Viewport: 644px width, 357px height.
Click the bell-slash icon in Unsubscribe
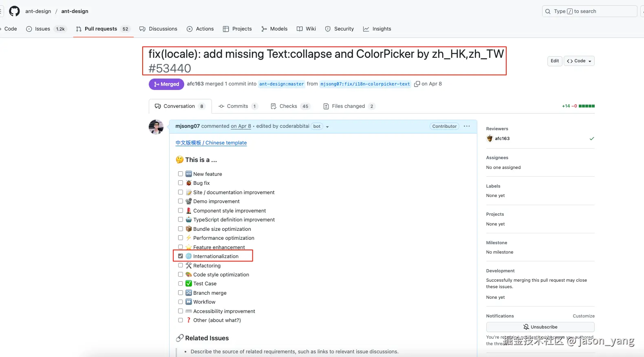pyautogui.click(x=526, y=327)
